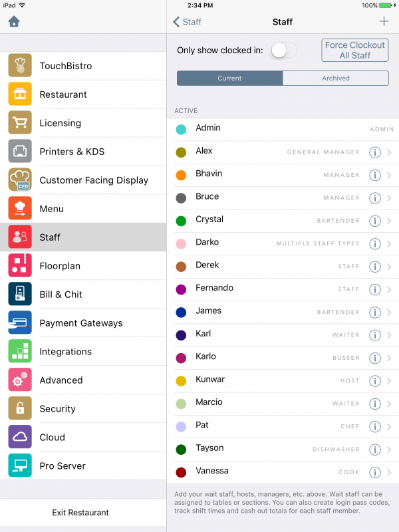Add new staff with plus icon

tap(384, 21)
